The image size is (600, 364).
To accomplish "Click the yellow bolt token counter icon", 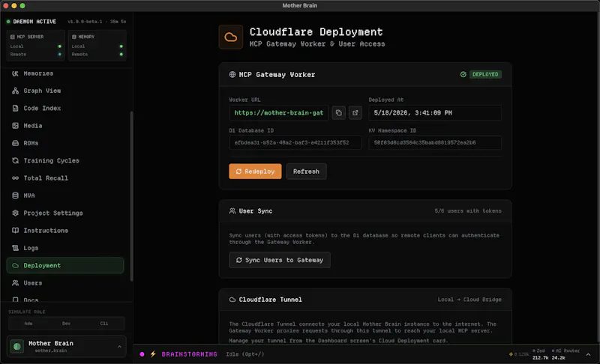I will pos(511,354).
